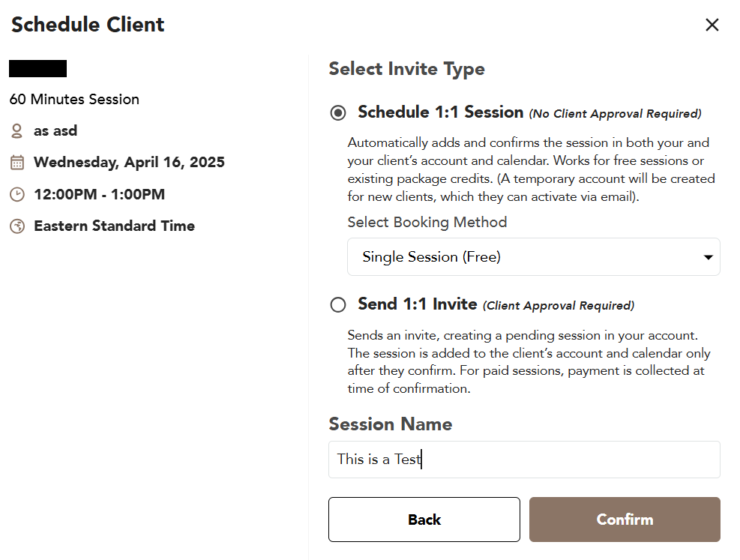Select the Schedule 1:1 Session radio button
Screen dimensions: 740x560
338,113
